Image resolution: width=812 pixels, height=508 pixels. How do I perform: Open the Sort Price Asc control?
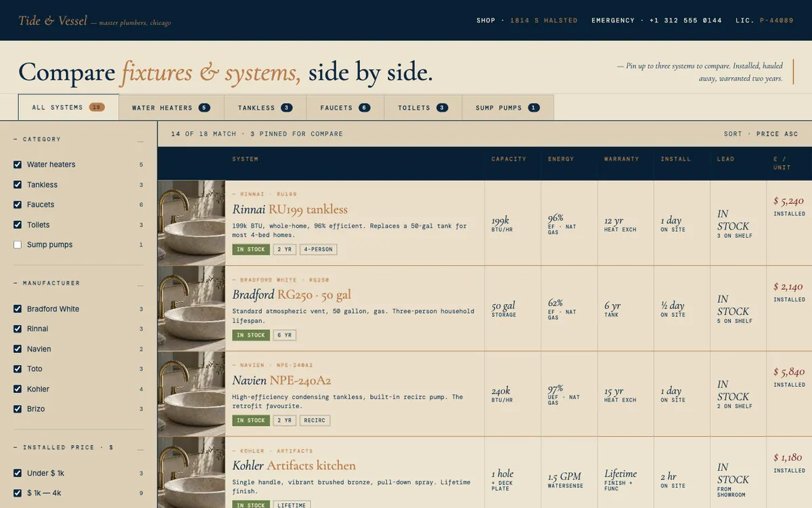761,134
